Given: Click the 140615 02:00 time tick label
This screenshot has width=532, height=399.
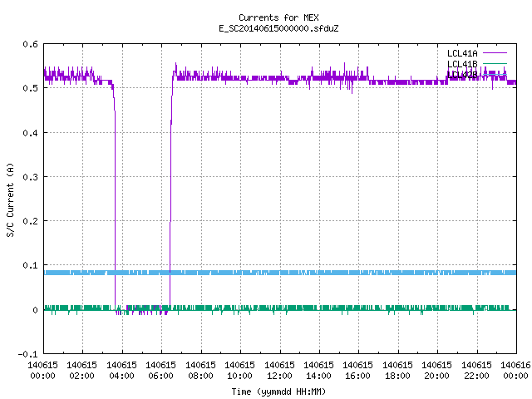Looking at the screenshot, I should tap(81, 371).
